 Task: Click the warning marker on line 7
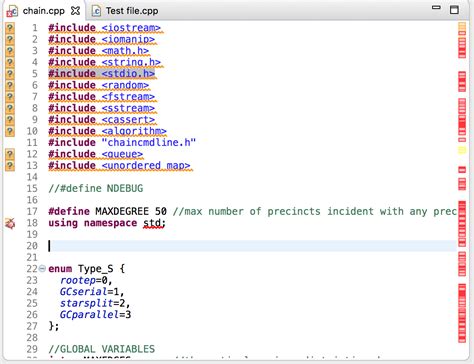tap(10, 97)
